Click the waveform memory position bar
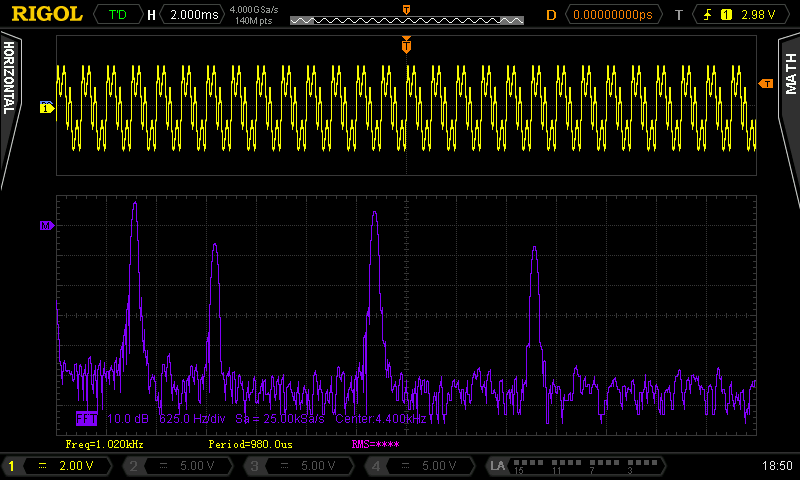This screenshot has height=480, width=800. coord(407,20)
